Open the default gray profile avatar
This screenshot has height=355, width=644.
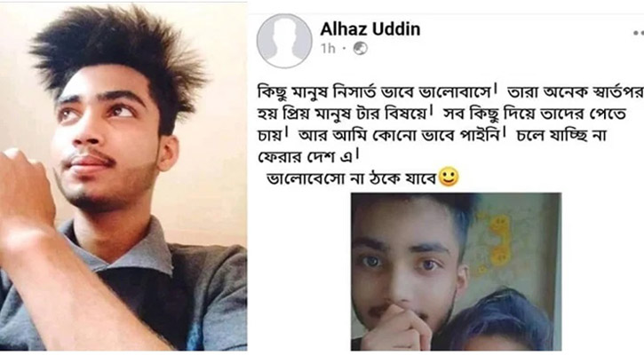tap(283, 41)
